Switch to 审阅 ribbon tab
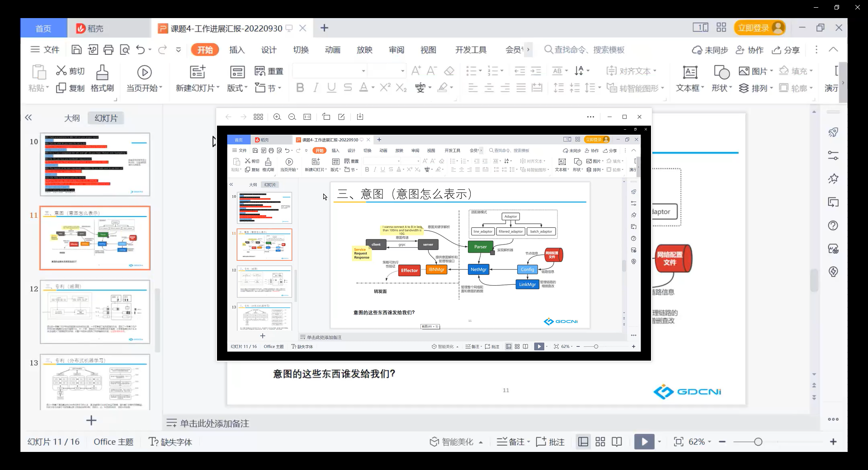This screenshot has width=868, height=470. [x=396, y=50]
